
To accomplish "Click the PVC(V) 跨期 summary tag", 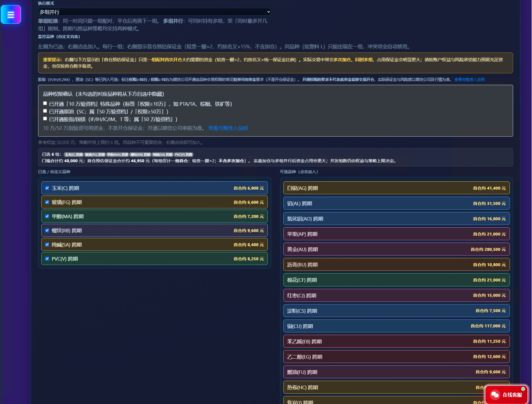I will click(183, 155).
